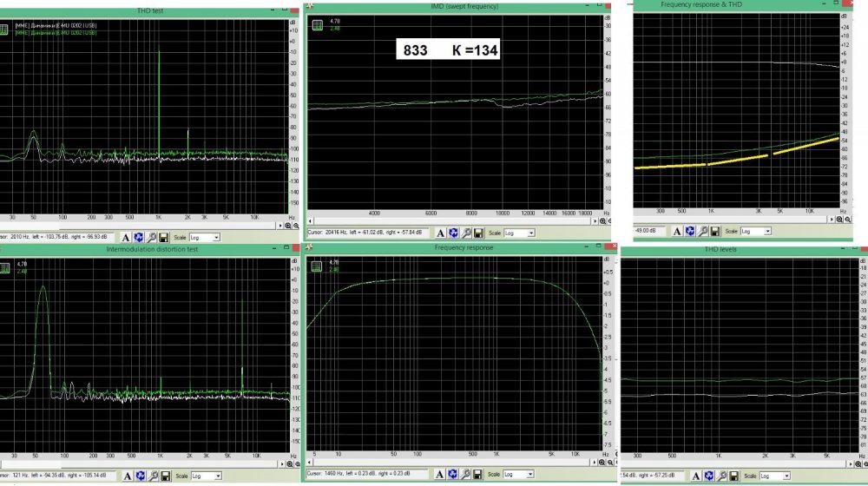Zoom in on Frequency response & THD graph
The height and width of the screenshot is (486, 868).
pyautogui.click(x=839, y=220)
